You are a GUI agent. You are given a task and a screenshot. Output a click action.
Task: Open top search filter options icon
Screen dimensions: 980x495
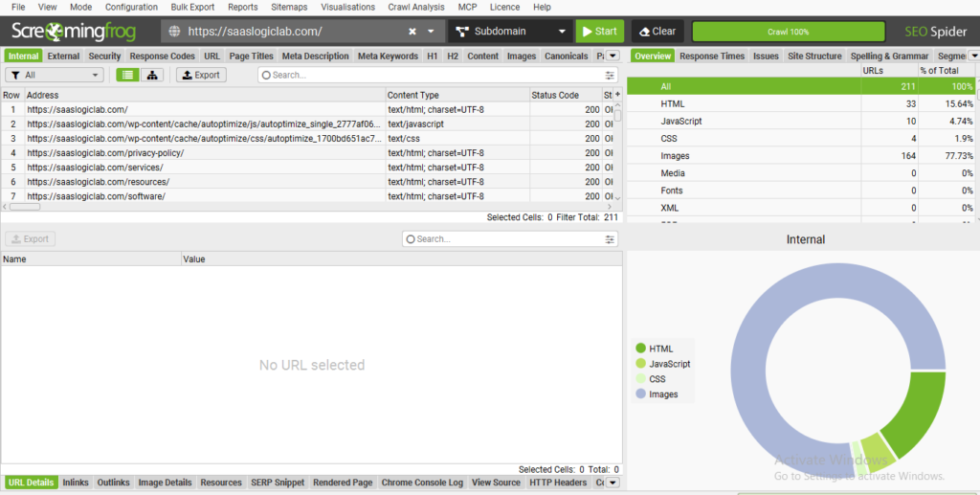point(610,75)
